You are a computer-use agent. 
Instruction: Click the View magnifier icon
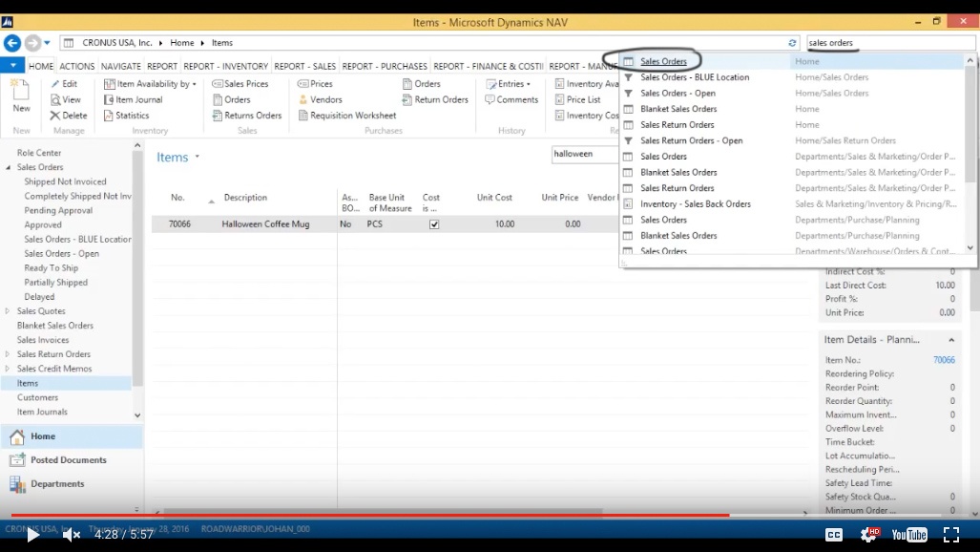[55, 99]
